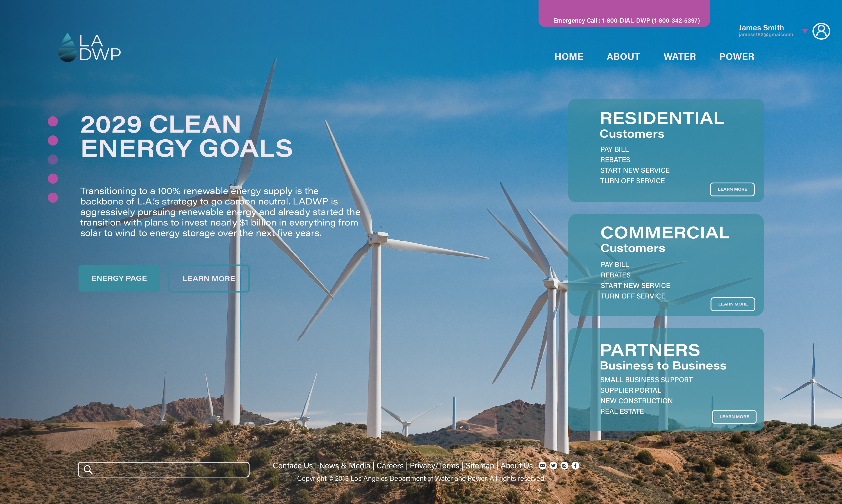842x504 pixels.
Task: Click the ENERGY PAGE button
Action: [119, 278]
